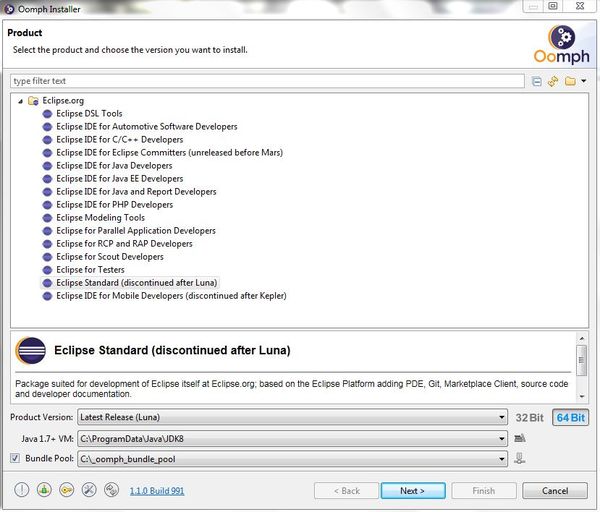This screenshot has width=600, height=512.
Task: Toggle the Bundle Pool checkbox
Action: (x=15, y=458)
